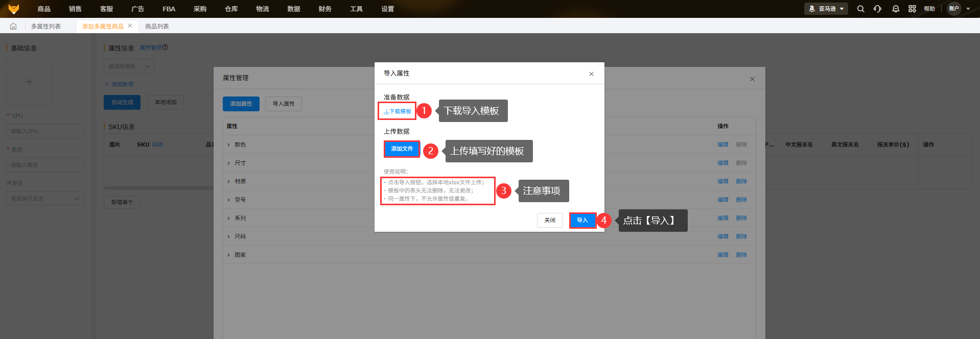The image size is (980, 339).
Task: Click the 添加新项 link
Action: (x=119, y=84)
